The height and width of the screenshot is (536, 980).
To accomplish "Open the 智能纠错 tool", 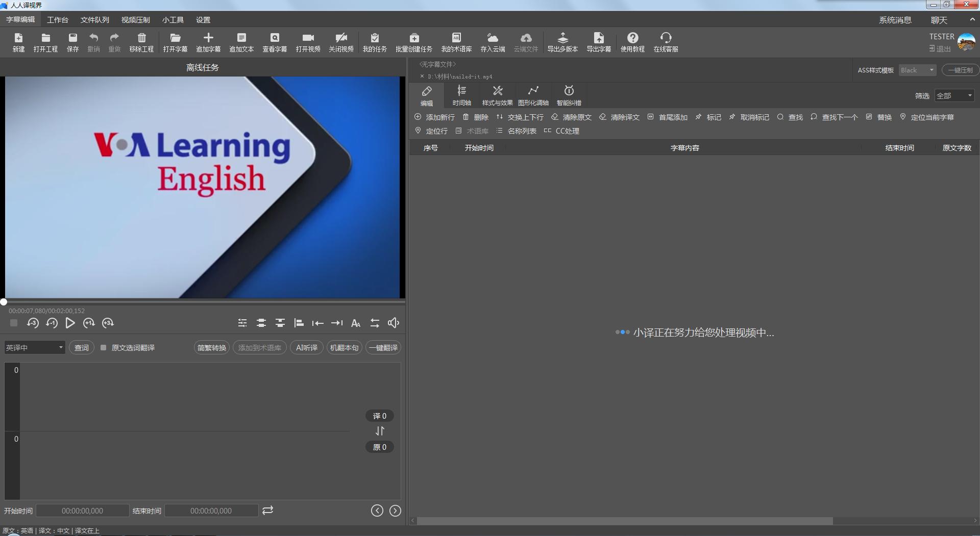I will tap(569, 95).
